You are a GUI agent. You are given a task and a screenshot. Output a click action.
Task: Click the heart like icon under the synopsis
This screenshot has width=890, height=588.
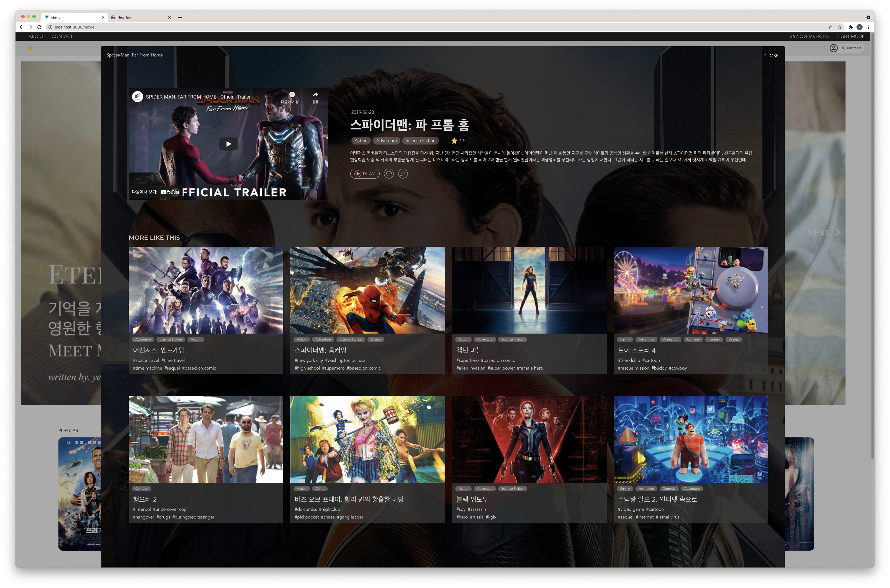tap(389, 174)
